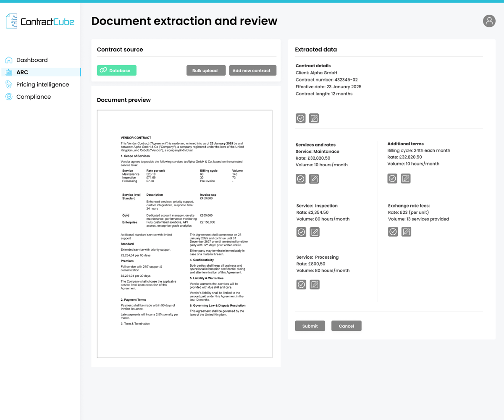Open the Dashboard menu item
The image size is (504, 420).
pyautogui.click(x=32, y=60)
